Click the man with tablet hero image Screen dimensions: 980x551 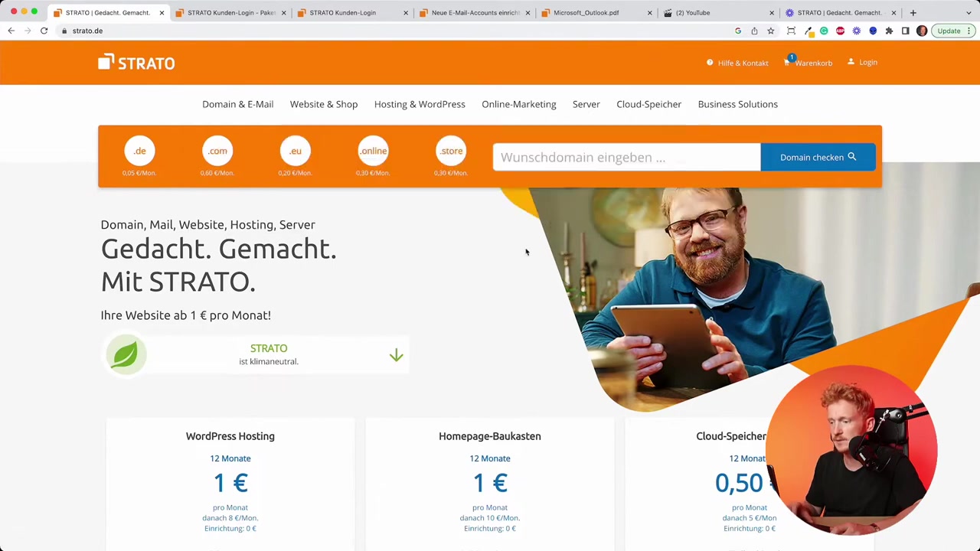pos(704,298)
